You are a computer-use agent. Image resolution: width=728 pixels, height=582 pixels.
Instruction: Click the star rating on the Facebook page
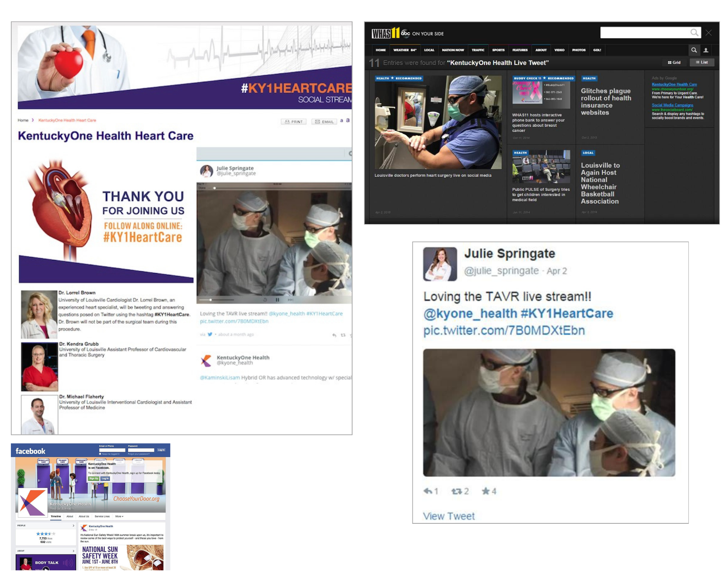click(x=45, y=534)
